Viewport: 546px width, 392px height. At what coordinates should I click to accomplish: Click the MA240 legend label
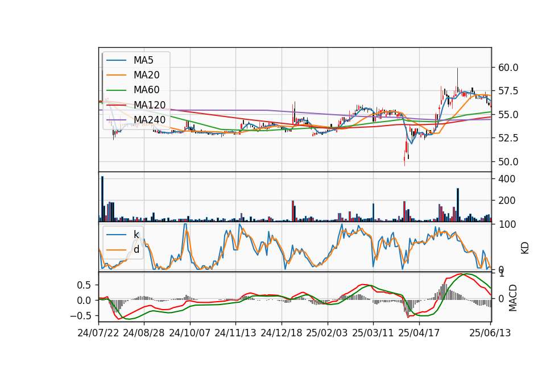(x=150, y=120)
